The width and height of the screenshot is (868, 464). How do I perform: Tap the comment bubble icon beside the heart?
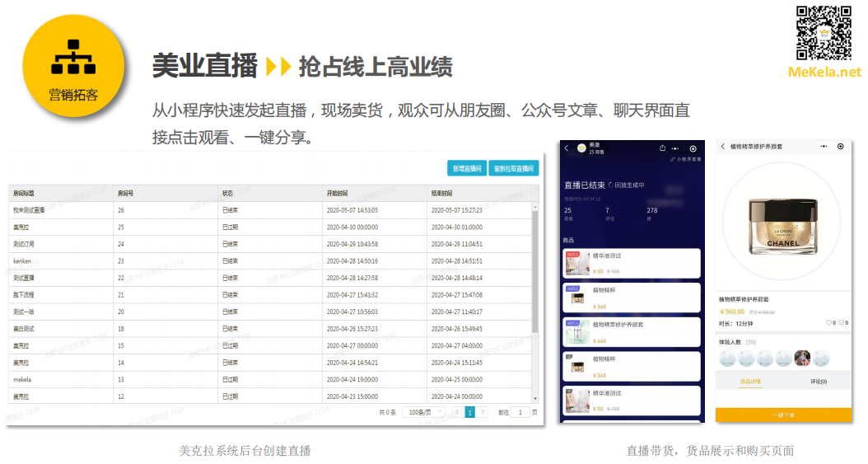pos(841,323)
